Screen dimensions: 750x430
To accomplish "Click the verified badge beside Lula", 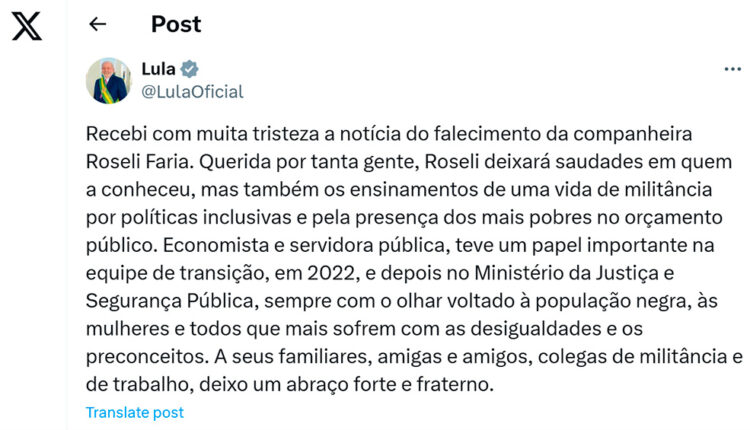I will point(190,69).
